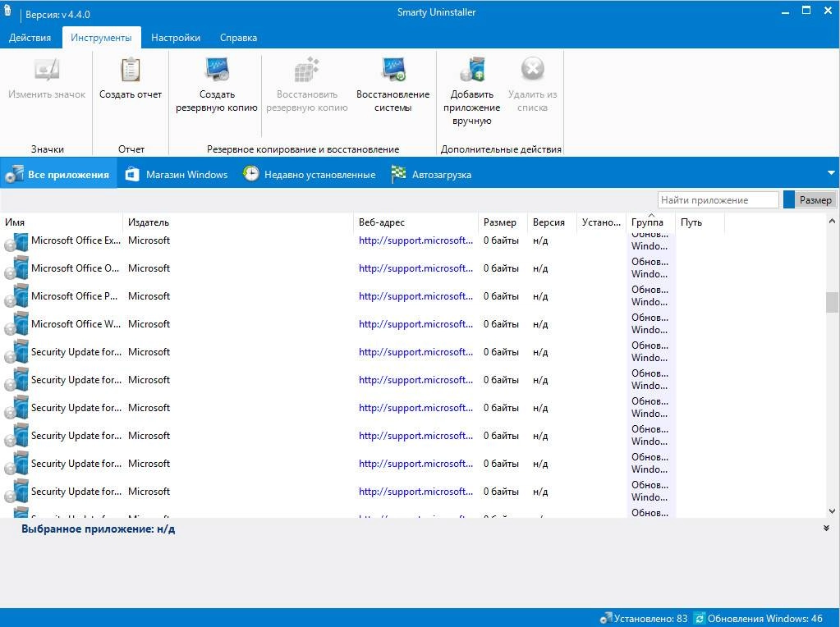Viewport: 840px width, 627px height.
Task: Select the Все приложения category tab
Action: [x=57, y=174]
